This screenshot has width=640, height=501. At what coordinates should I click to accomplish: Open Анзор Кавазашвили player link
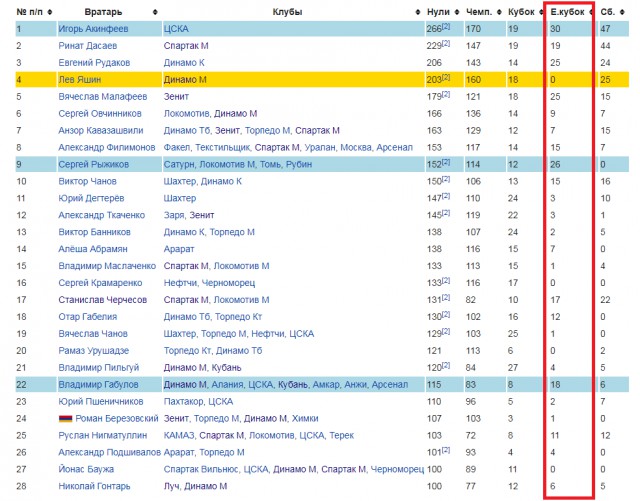click(100, 131)
